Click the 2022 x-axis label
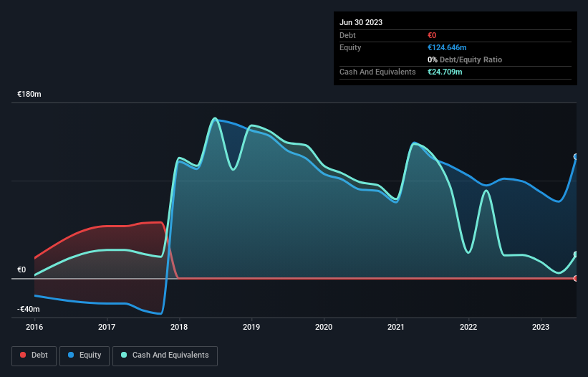Screen dimensions: 588x377 [468, 327]
